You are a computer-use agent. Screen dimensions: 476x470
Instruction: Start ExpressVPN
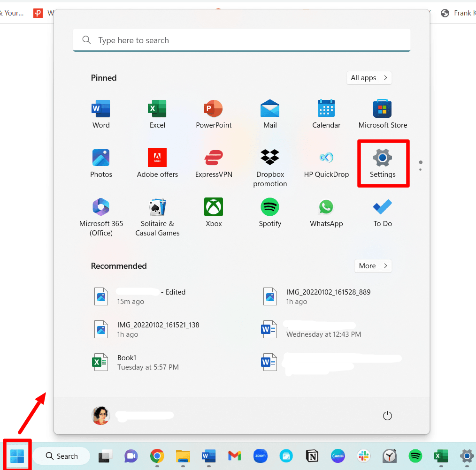coord(214,158)
